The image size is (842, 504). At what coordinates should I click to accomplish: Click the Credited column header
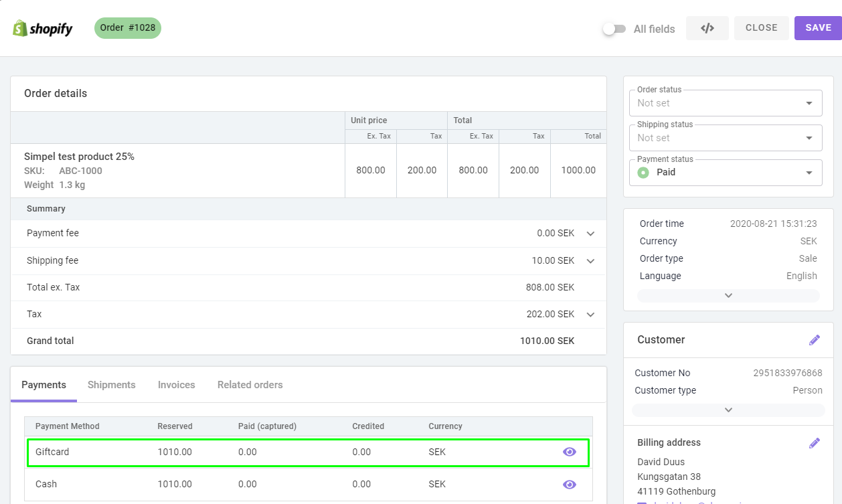point(368,426)
